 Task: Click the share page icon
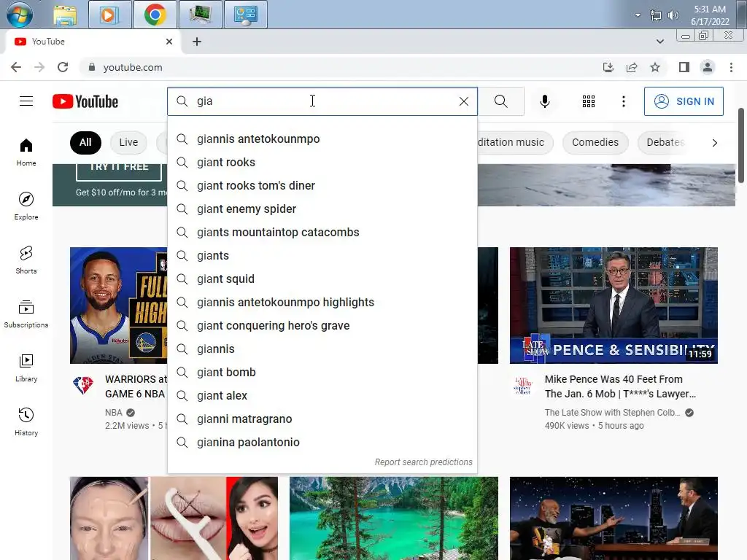(632, 67)
